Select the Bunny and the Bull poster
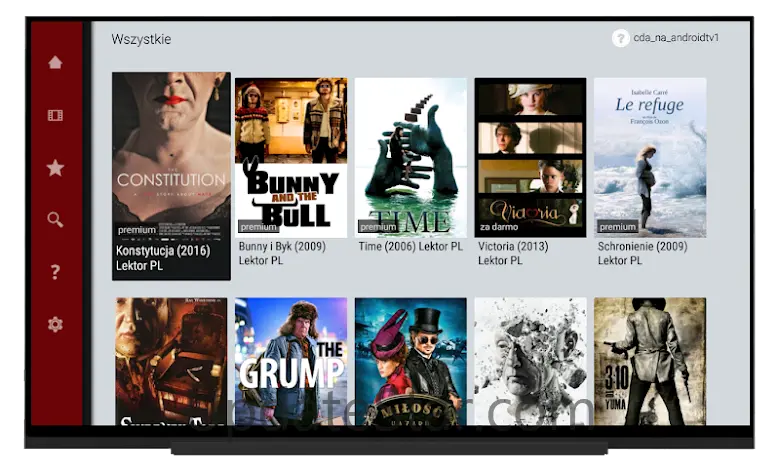Image resolution: width=780 pixels, height=468 pixels. pyautogui.click(x=291, y=157)
